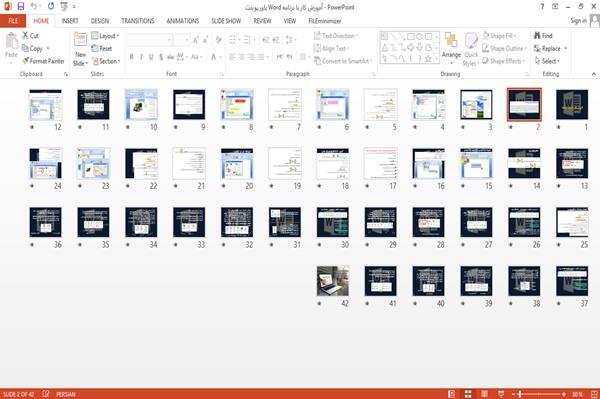Expand the Select dropdown in Editing

point(547,61)
